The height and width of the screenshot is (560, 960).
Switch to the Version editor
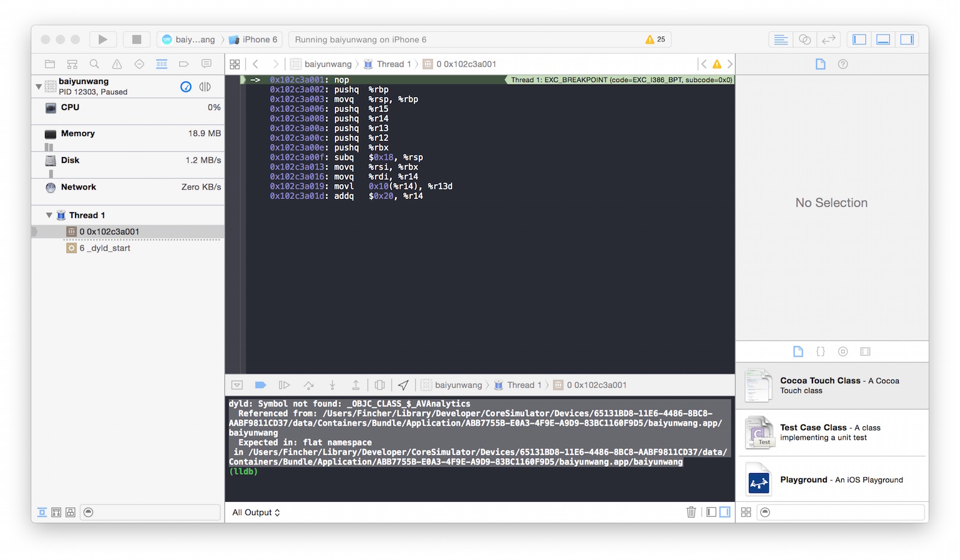click(x=829, y=40)
